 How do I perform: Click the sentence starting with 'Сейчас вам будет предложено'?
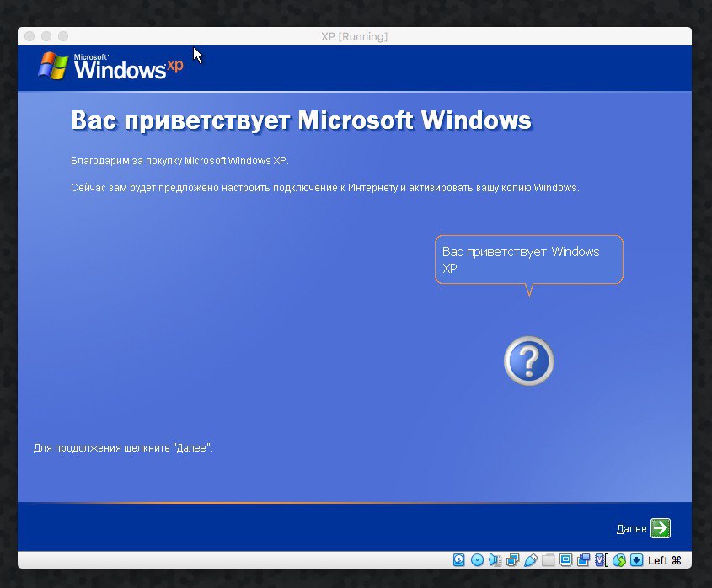click(325, 188)
